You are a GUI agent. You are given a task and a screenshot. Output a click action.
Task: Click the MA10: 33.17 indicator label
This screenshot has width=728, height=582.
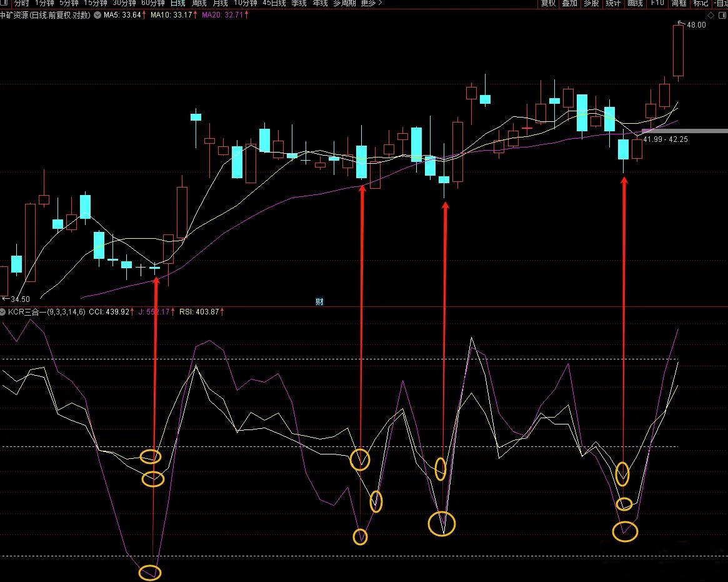tap(171, 15)
